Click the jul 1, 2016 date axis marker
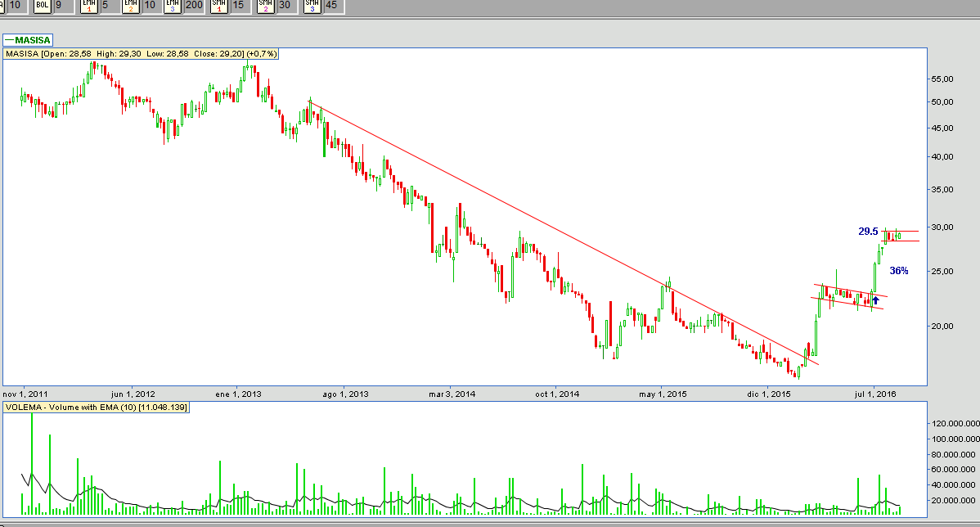The image size is (980, 527). pos(874,394)
